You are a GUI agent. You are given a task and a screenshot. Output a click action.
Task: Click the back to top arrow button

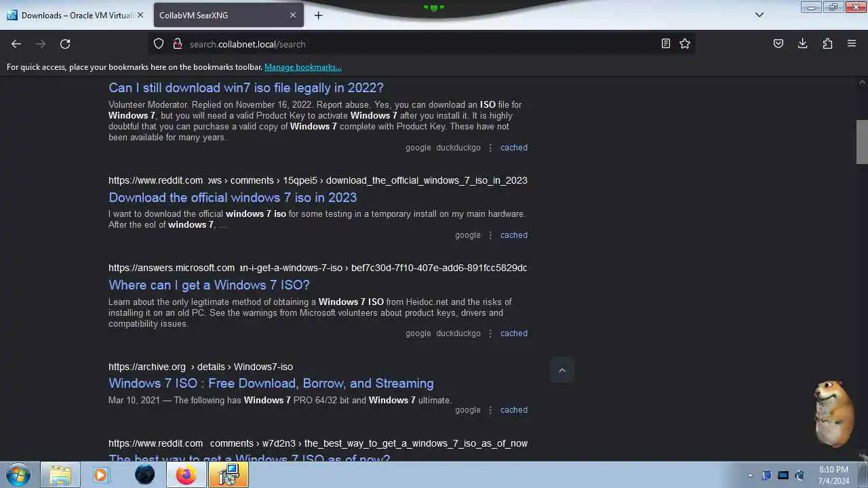(x=562, y=370)
